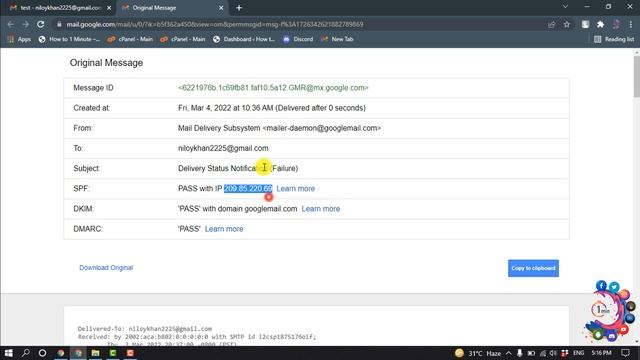
Task: Go back with the browser back arrow
Action: coord(11,24)
